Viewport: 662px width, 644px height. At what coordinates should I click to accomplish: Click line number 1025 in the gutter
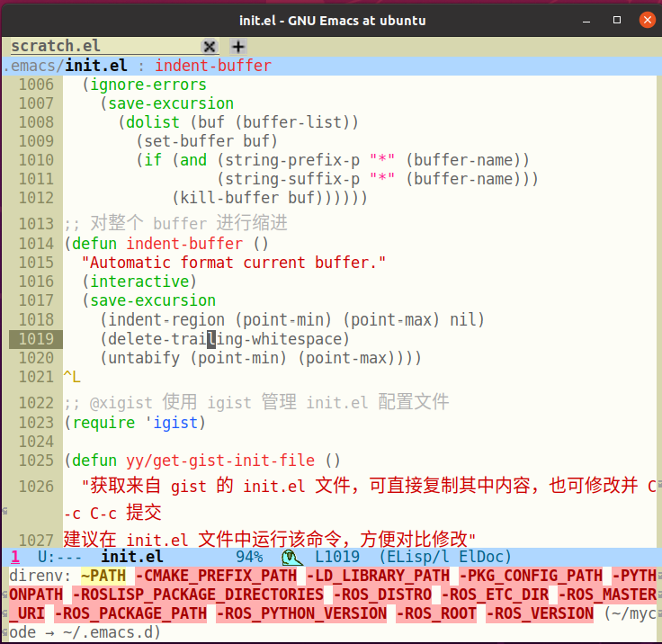tap(36, 461)
